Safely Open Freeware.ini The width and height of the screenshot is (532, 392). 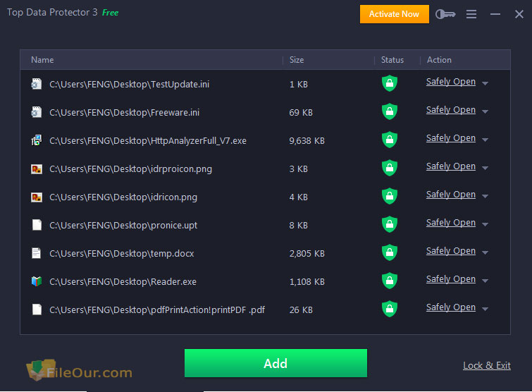click(450, 110)
